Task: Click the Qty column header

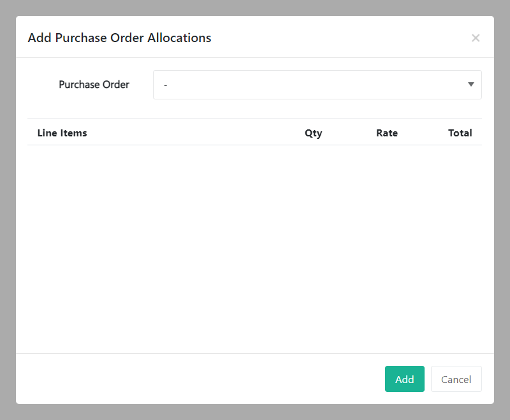Action: click(313, 133)
